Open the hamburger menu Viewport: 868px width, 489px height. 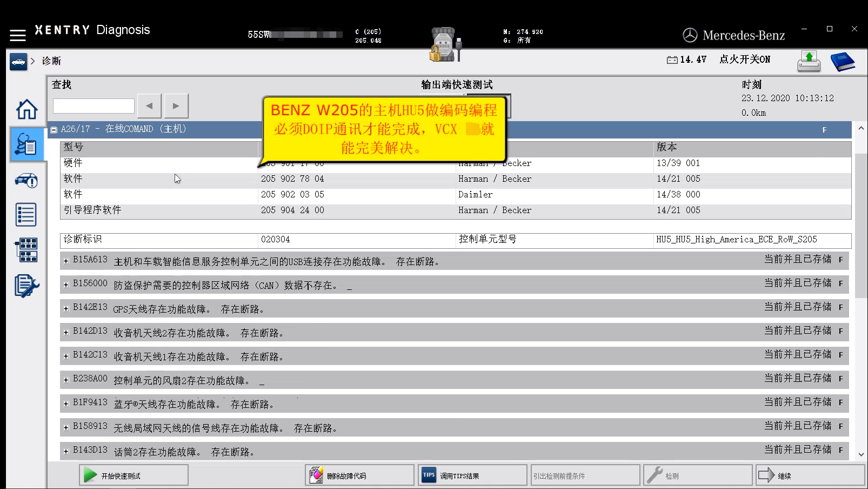point(18,35)
